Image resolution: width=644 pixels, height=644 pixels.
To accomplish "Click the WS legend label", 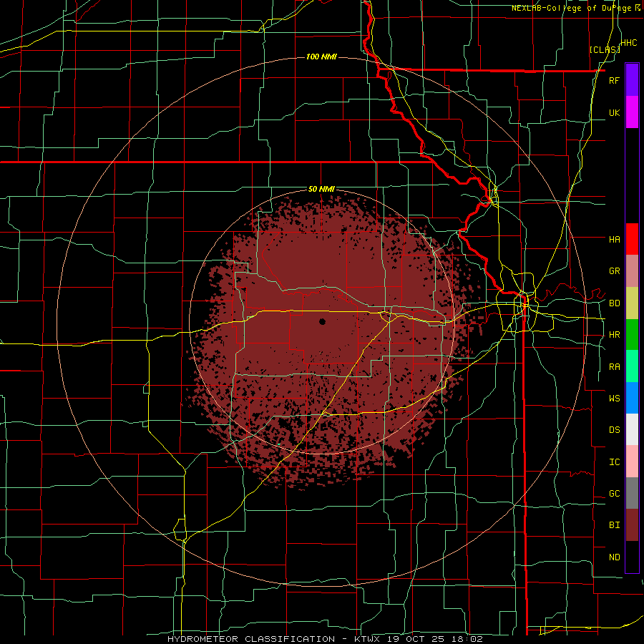I will tap(614, 399).
